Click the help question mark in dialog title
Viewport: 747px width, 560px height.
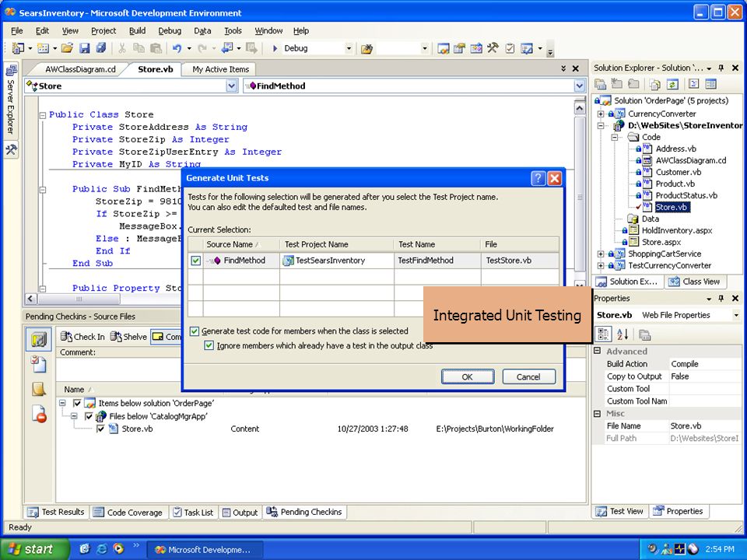click(x=538, y=178)
